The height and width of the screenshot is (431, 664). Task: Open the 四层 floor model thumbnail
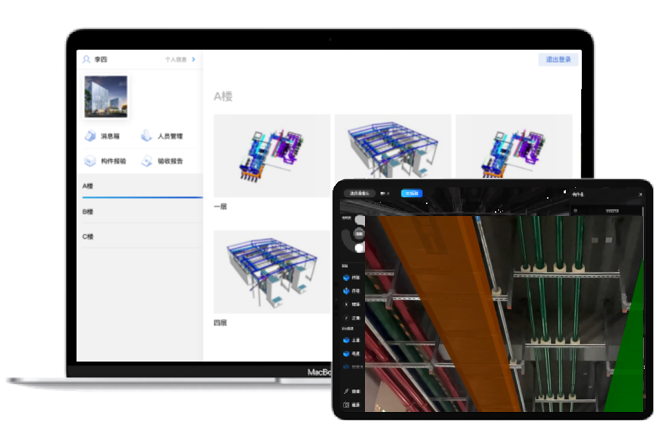[271, 271]
